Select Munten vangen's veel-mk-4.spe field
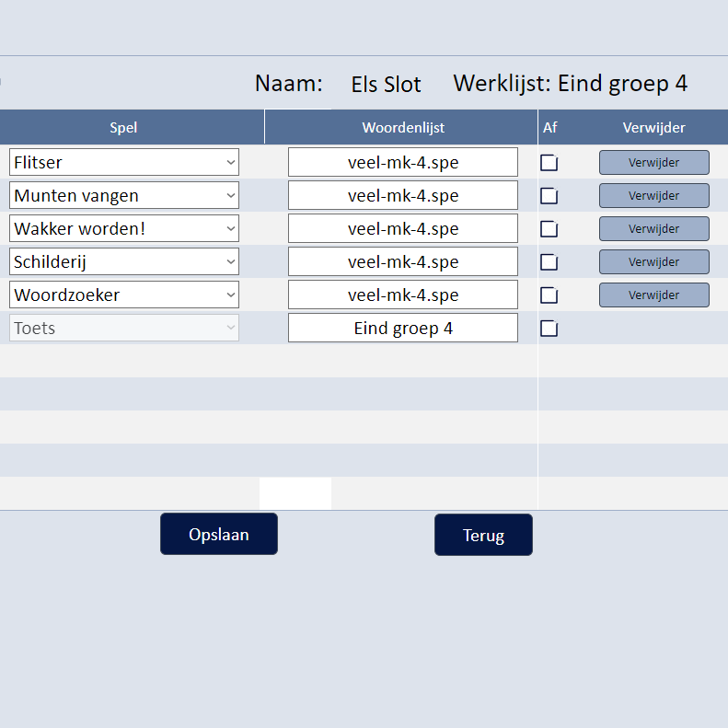Image resolution: width=728 pixels, height=728 pixels. (x=403, y=195)
